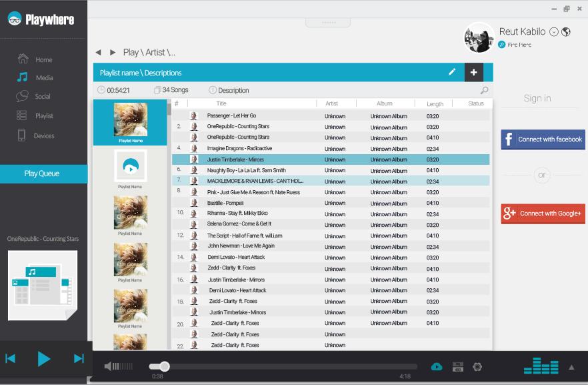Add a new playlist with plus button
Viewport: 588px width, 385px height.
[x=473, y=72]
